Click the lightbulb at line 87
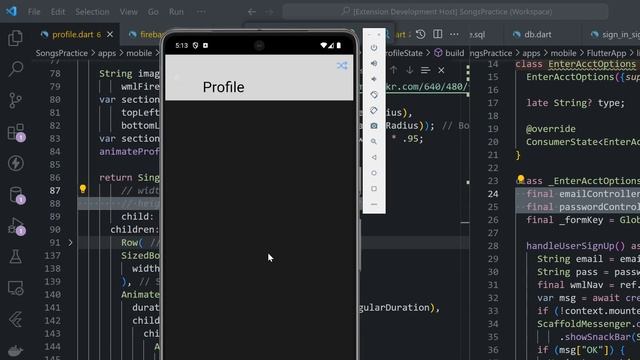Screen dimensions: 640x360 [83, 189]
